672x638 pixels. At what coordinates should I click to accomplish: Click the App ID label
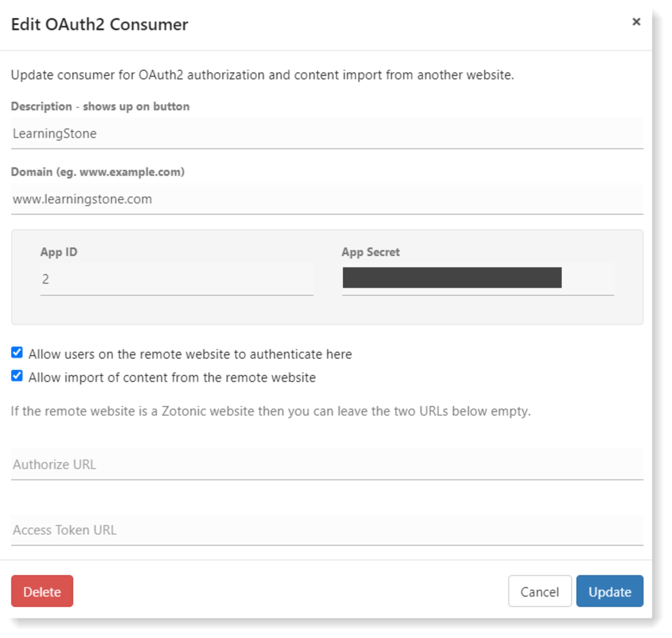[x=59, y=252]
